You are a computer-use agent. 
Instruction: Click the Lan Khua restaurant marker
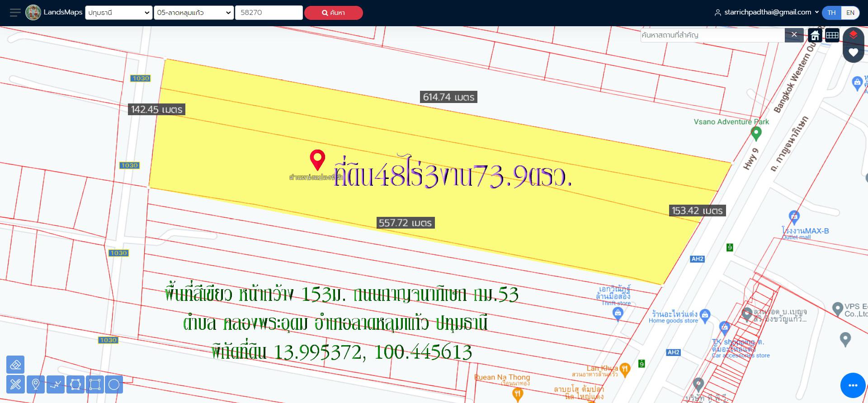[x=625, y=370]
